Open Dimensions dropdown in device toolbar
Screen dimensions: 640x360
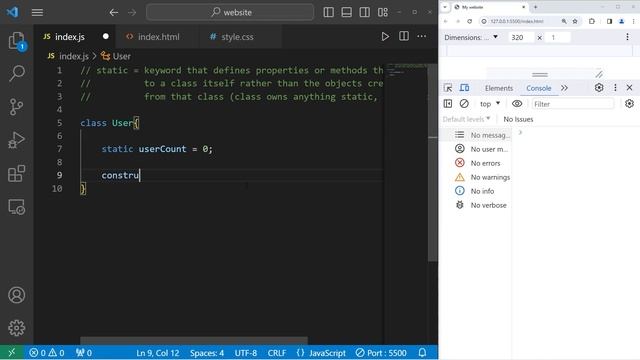pos(471,37)
